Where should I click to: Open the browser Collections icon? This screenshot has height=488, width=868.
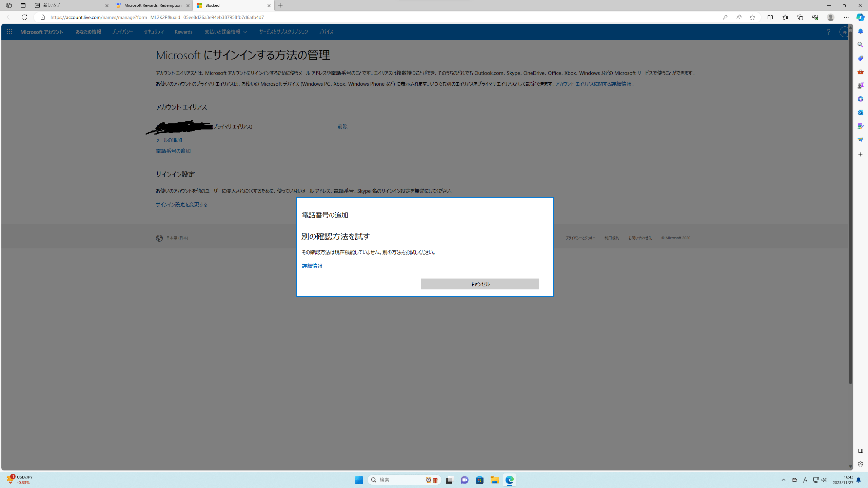click(800, 17)
